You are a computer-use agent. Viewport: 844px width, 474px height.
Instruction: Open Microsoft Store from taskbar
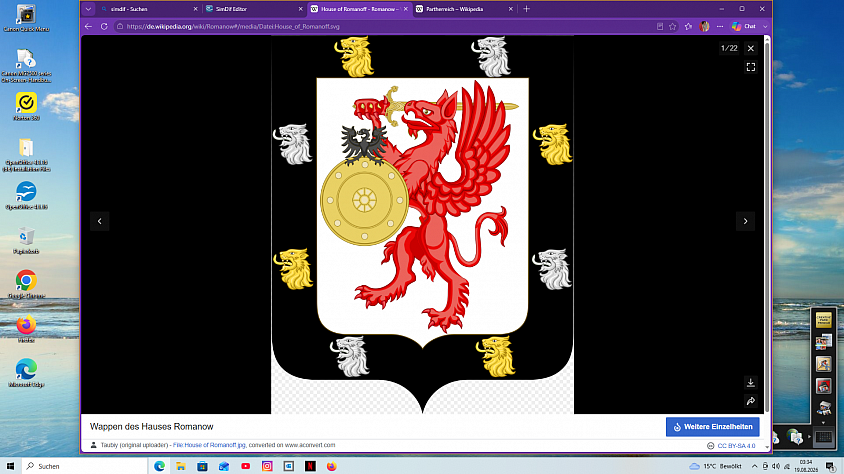coord(202,466)
